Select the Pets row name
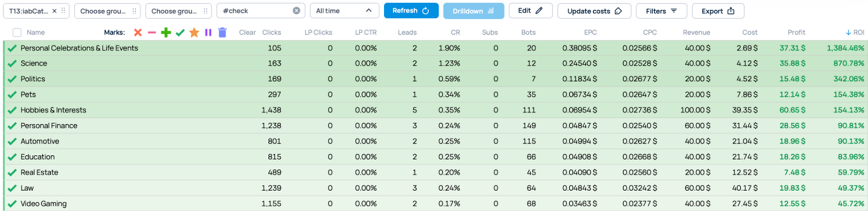Viewport: 868px width, 211px height. click(x=28, y=94)
